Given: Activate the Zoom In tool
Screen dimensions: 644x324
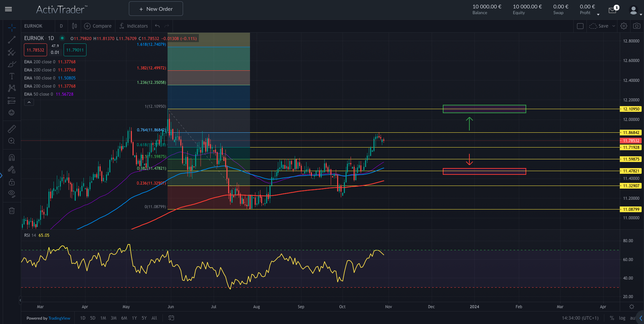Looking at the screenshot, I should pyautogui.click(x=12, y=141).
